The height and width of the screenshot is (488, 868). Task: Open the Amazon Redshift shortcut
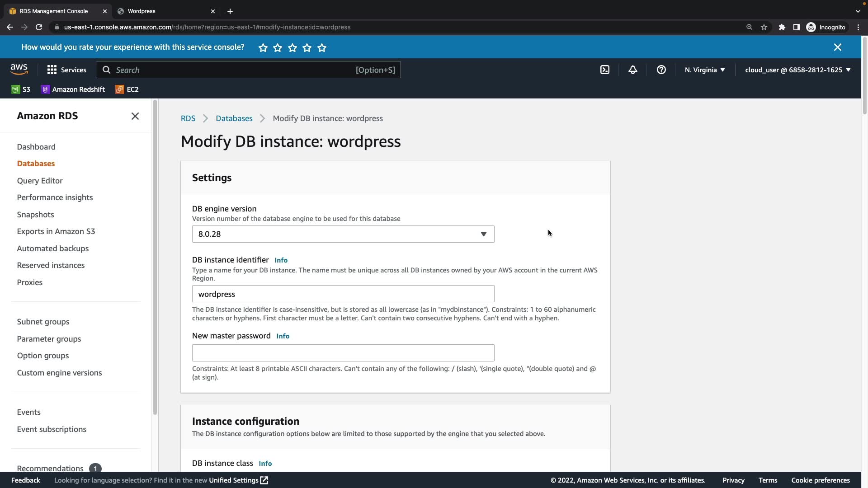[73, 89]
